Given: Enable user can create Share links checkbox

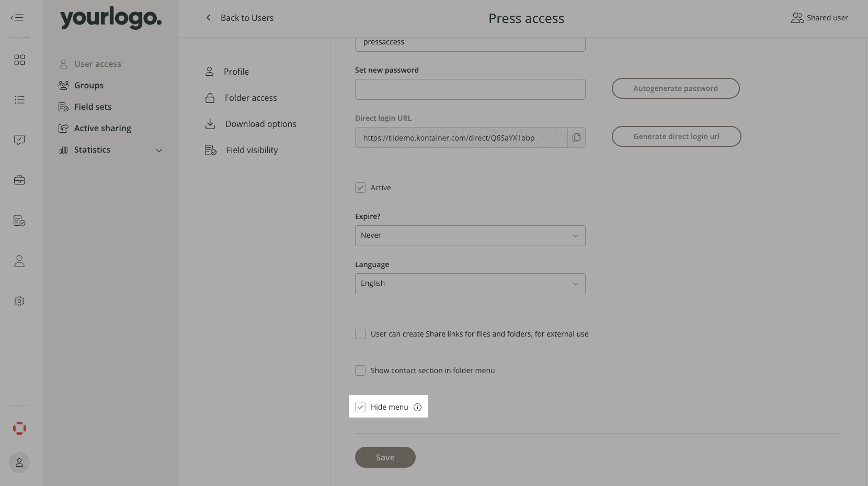Looking at the screenshot, I should [x=360, y=334].
